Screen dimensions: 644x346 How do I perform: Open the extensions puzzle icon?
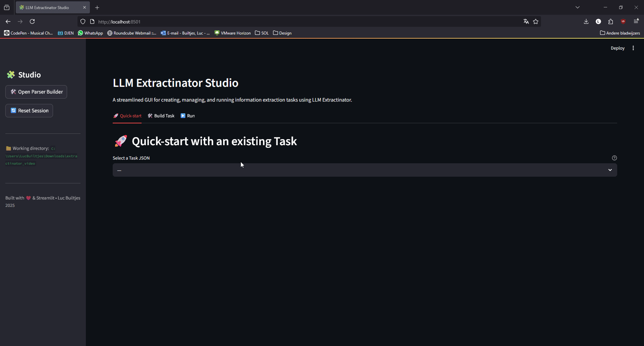[x=610, y=22]
